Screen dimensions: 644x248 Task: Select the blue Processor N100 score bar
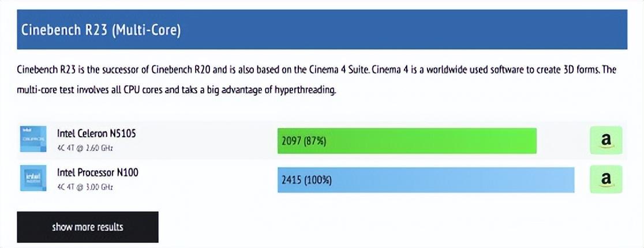coord(426,180)
